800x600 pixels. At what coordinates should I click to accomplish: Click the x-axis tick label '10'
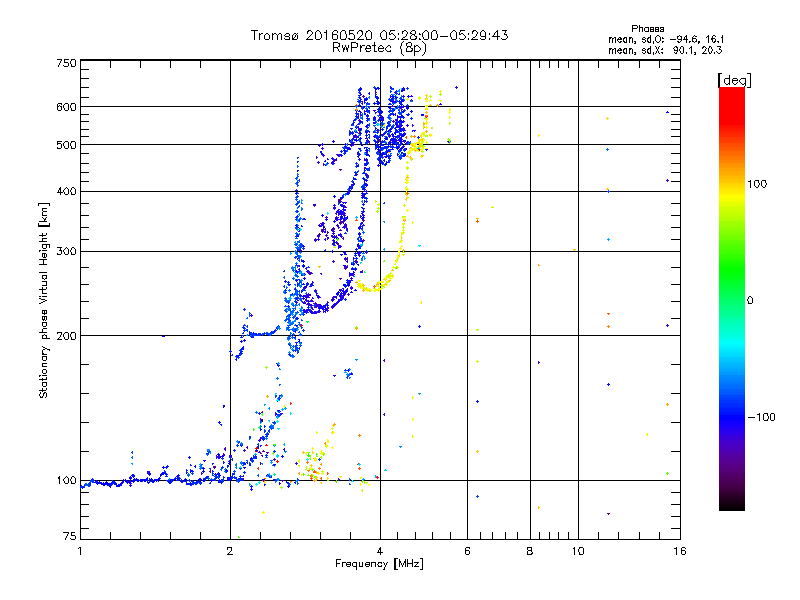click(x=578, y=552)
